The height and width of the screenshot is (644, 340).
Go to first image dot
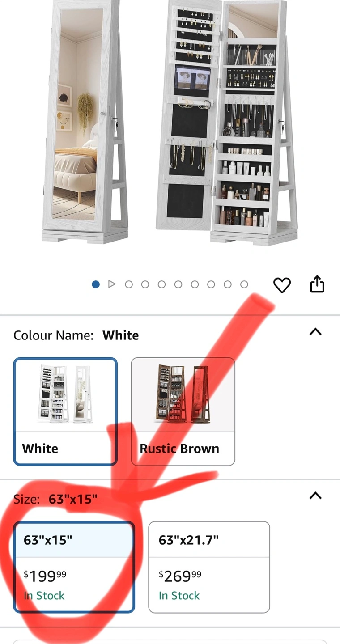95,284
